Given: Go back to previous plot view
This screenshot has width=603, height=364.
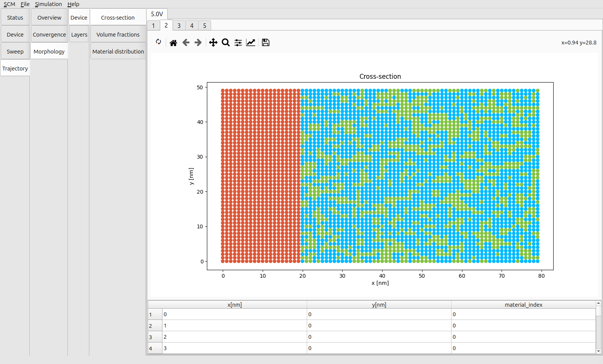Looking at the screenshot, I should (x=186, y=43).
